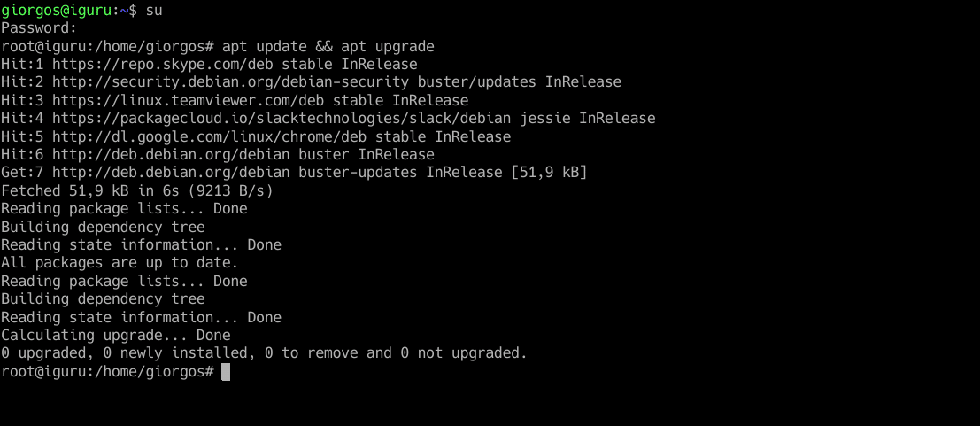Image resolution: width=980 pixels, height=426 pixels.
Task: Click the final root@iguru prompt text
Action: 106,372
